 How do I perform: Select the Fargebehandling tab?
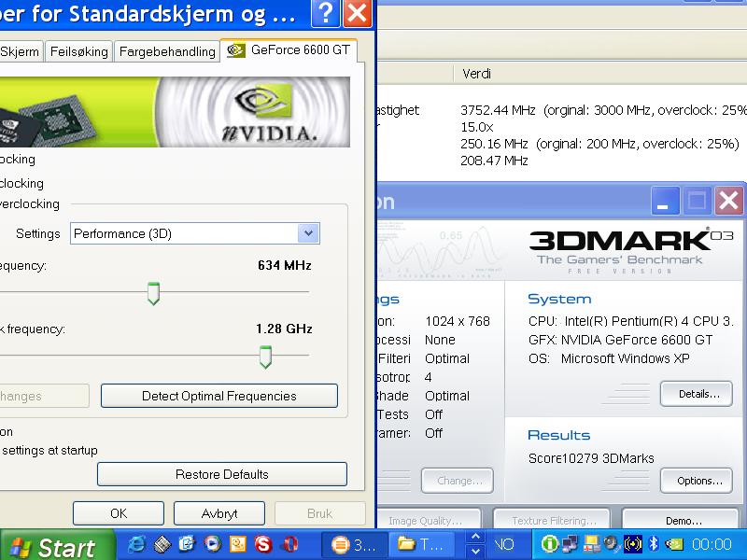click(167, 51)
